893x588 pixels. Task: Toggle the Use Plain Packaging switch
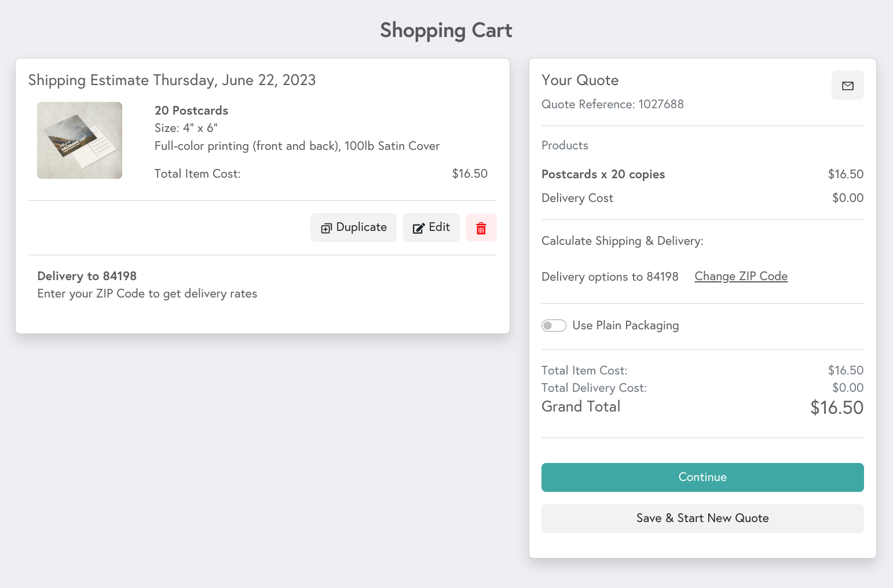coord(554,325)
